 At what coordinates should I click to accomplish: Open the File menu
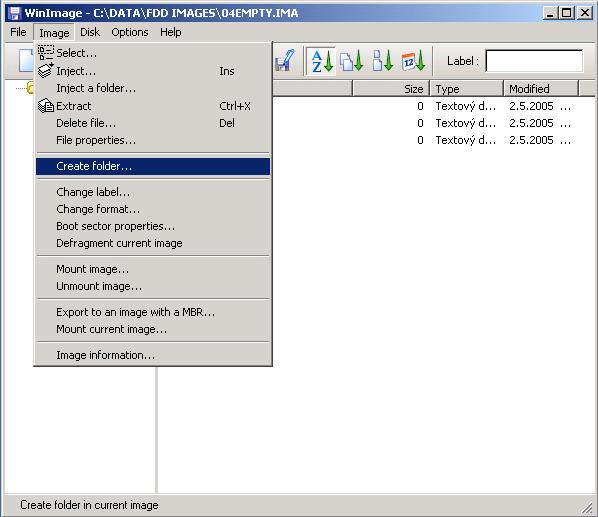[18, 32]
